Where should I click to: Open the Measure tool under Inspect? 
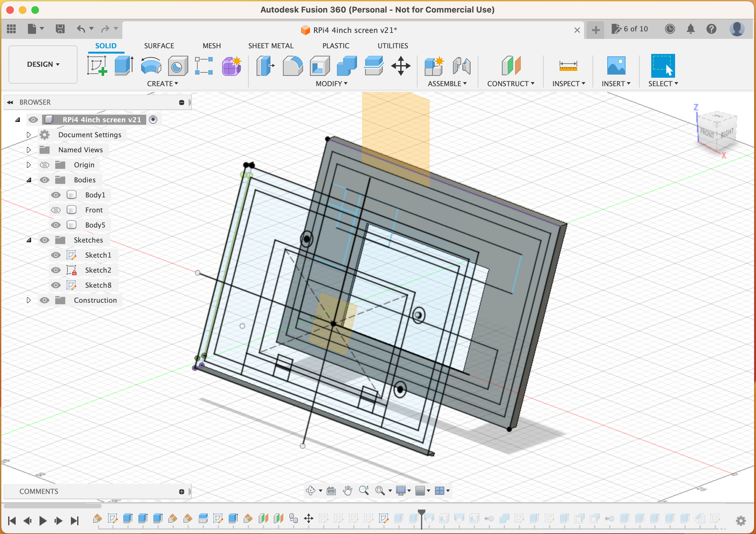pos(568,66)
